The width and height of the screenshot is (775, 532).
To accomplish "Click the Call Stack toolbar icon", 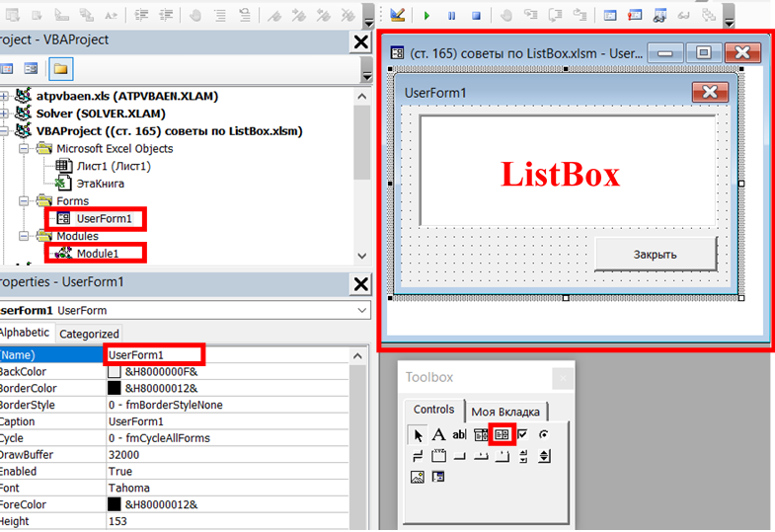I will click(x=708, y=16).
